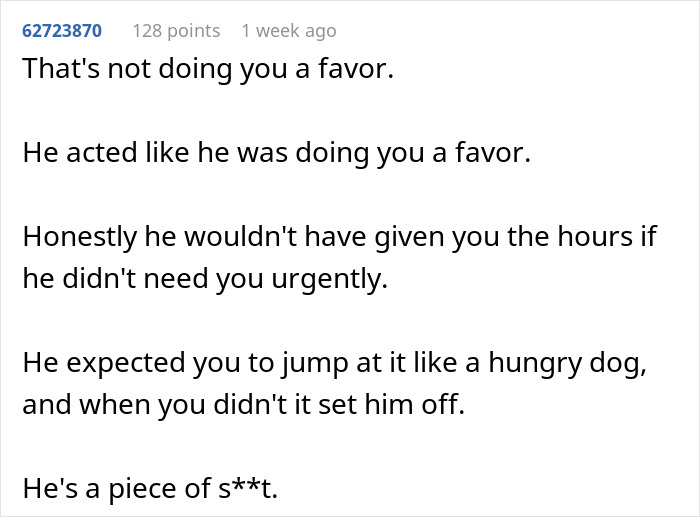The image size is (700, 517).
Task: Click the word piece in the last line
Action: coord(143,488)
